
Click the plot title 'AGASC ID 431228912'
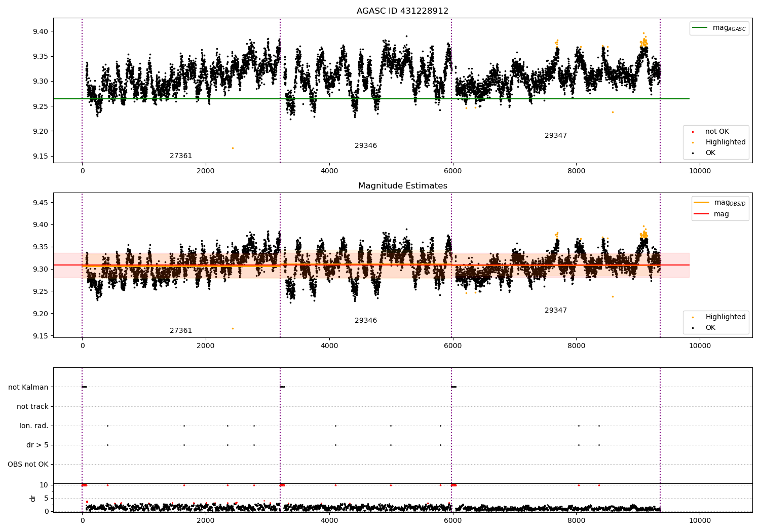(x=402, y=11)
